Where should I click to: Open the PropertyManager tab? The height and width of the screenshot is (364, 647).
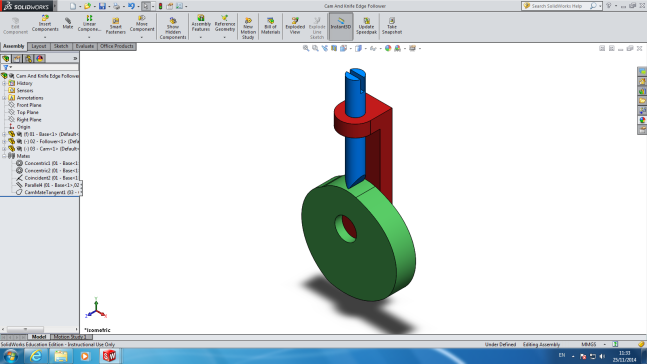pos(17,59)
